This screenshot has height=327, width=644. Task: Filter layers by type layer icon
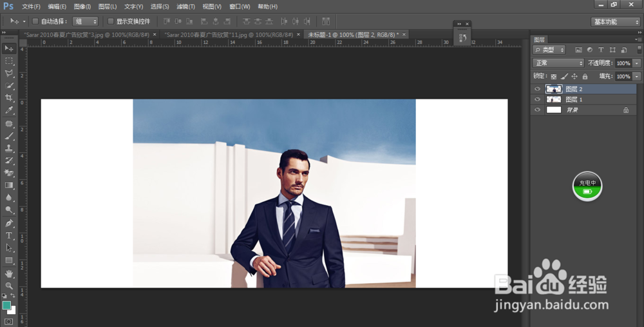pyautogui.click(x=601, y=50)
